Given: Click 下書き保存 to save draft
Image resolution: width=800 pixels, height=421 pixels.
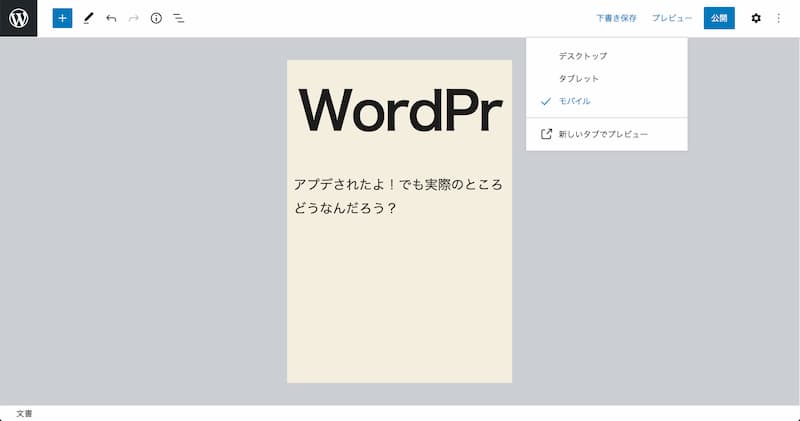Looking at the screenshot, I should (616, 18).
